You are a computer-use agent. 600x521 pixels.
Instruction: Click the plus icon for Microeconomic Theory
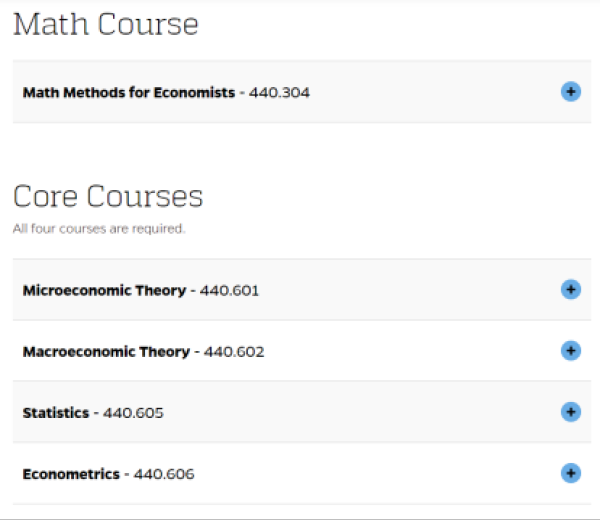(x=571, y=290)
